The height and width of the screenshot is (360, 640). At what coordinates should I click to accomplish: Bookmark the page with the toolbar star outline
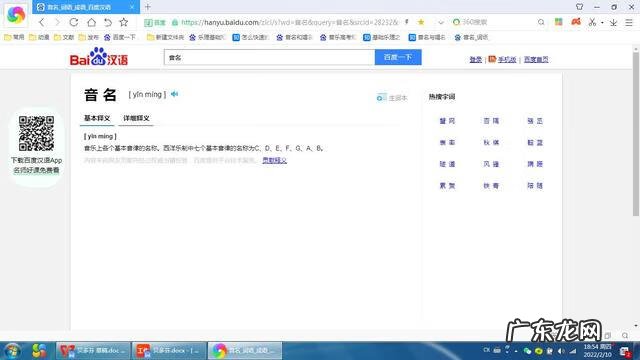[124, 22]
